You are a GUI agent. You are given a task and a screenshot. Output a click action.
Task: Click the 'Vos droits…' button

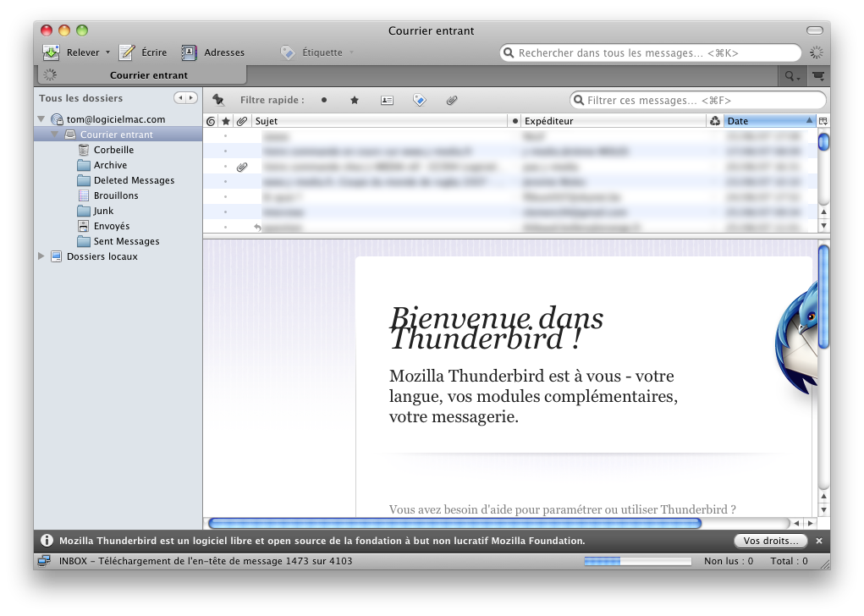771,541
